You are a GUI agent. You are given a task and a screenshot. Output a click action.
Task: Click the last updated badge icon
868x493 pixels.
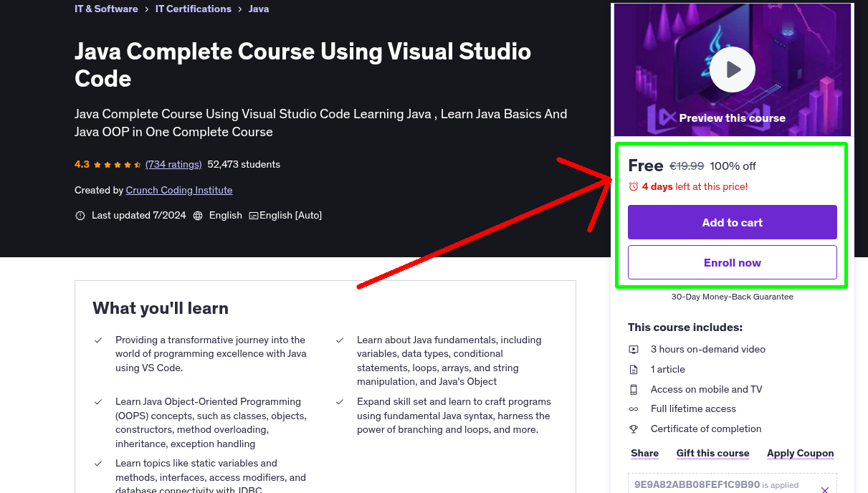click(x=80, y=216)
